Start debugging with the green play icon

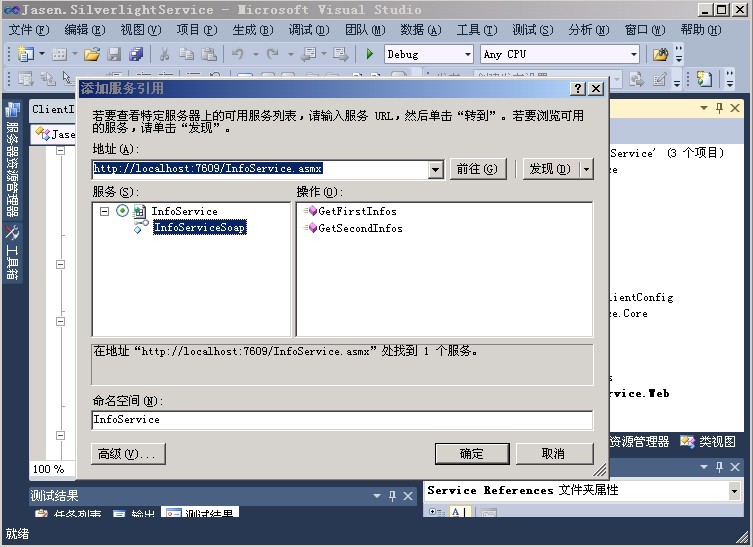(x=369, y=54)
